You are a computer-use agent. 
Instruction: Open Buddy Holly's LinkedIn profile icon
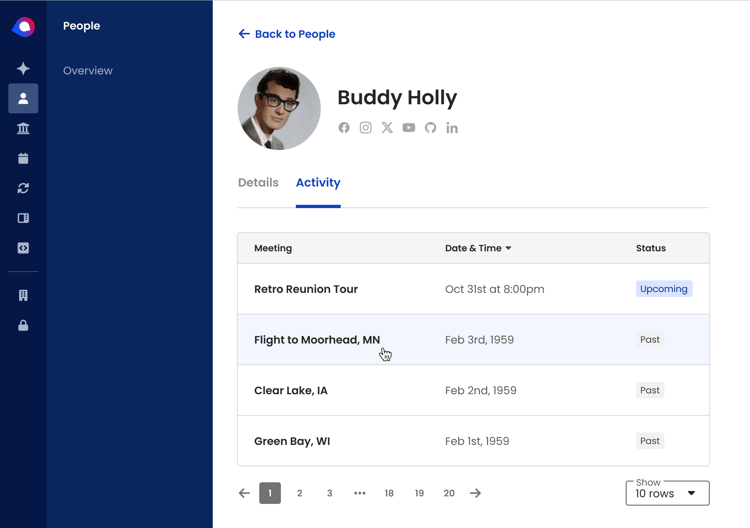click(x=452, y=128)
